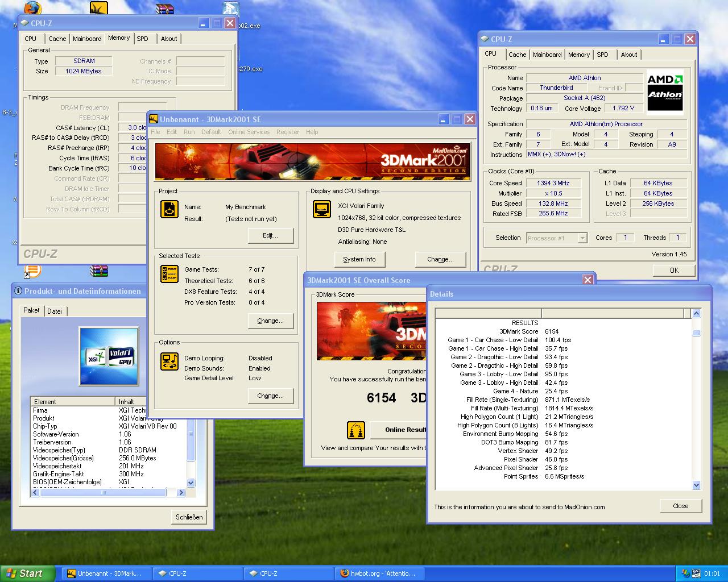Open the Firefox desktop icon
Screen dimensions: 728x582
pyautogui.click(x=34, y=8)
